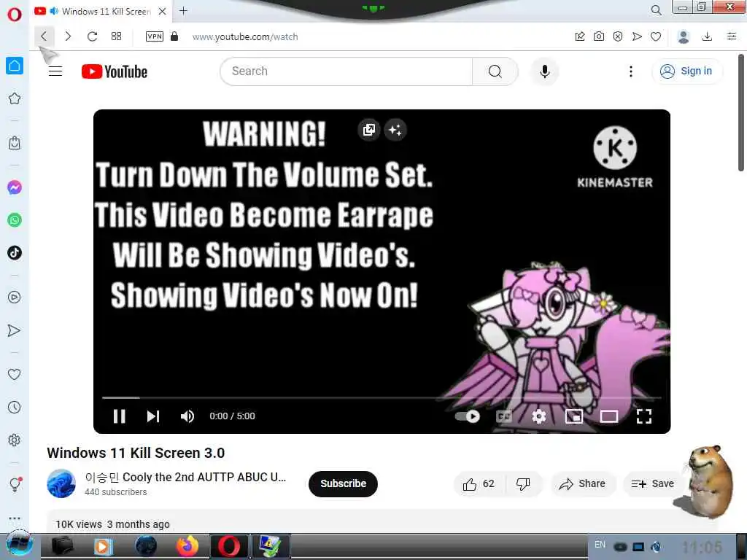The width and height of the screenshot is (747, 560).
Task: Toggle the autoplay switch
Action: point(468,416)
